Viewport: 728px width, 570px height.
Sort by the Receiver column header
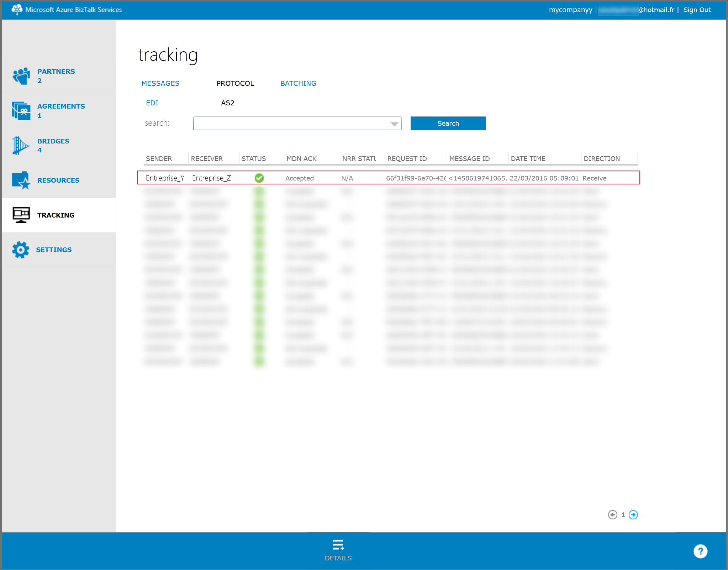coord(207,158)
